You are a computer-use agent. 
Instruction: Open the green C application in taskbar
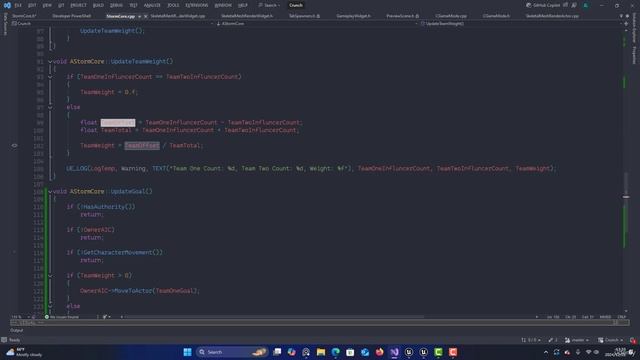[x=438, y=352]
